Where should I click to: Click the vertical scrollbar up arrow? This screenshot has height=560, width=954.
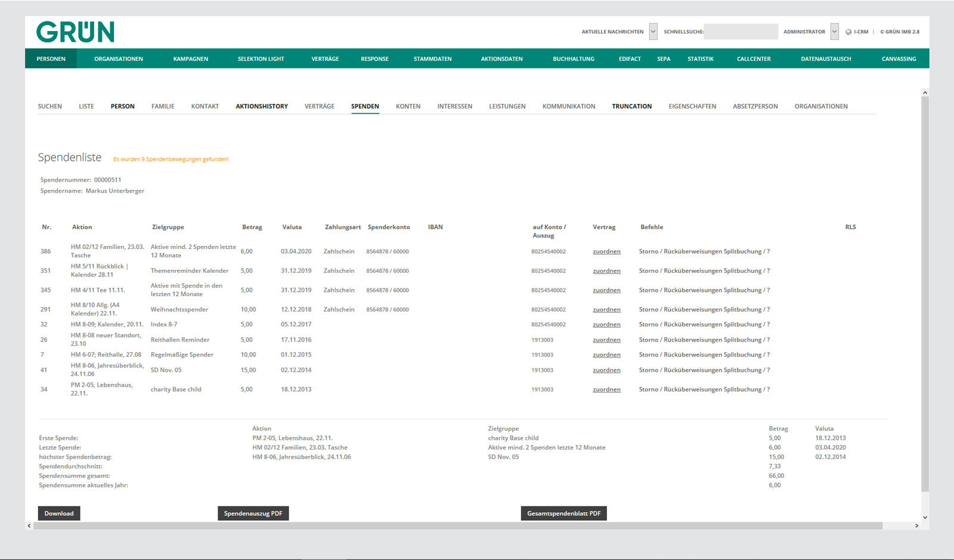coord(925,92)
